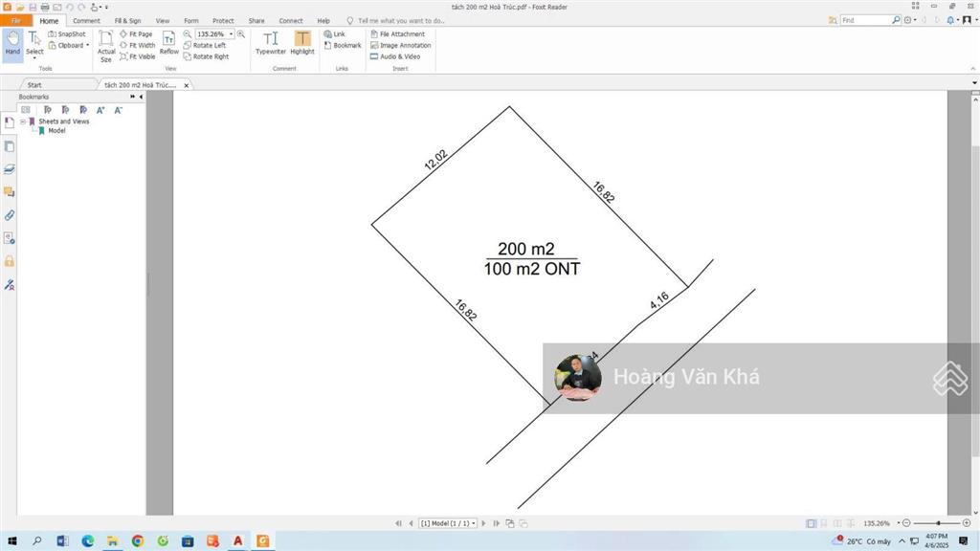The image size is (980, 551).
Task: Collapse the Sheets and Views tree
Action: pyautogui.click(x=23, y=121)
